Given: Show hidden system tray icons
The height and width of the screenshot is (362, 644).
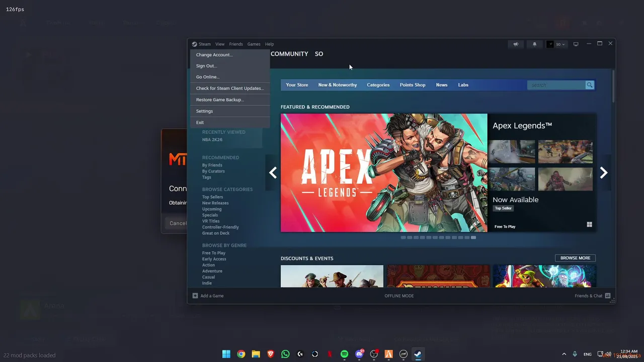Looking at the screenshot, I should click(x=564, y=354).
